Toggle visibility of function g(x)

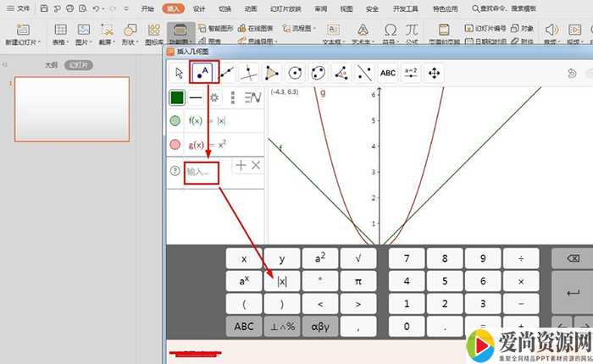tap(175, 145)
